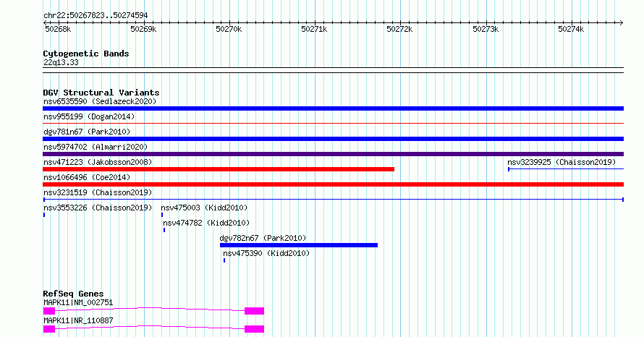Click the ruler's right arrowhead
Screen dimensions: 644x337
(622, 23)
